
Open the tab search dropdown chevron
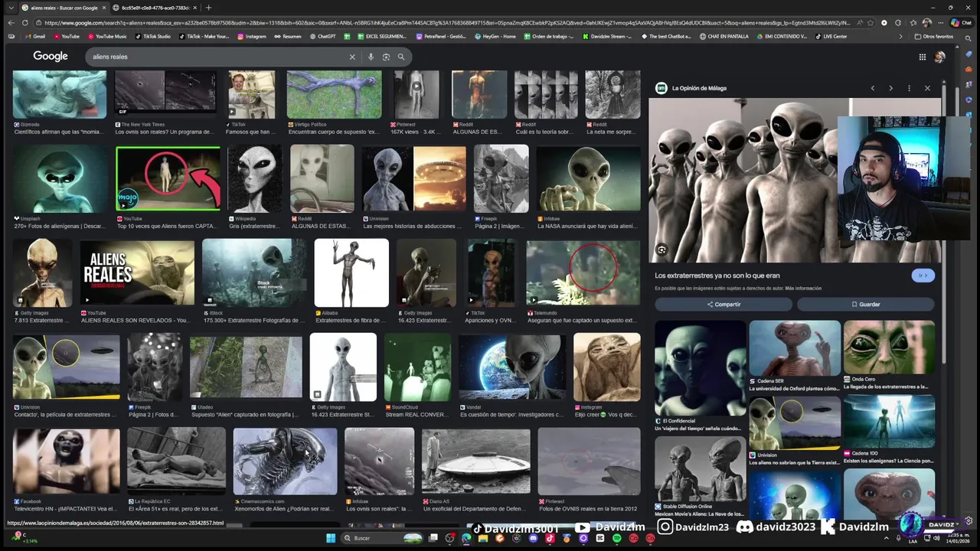pyautogui.click(x=11, y=8)
